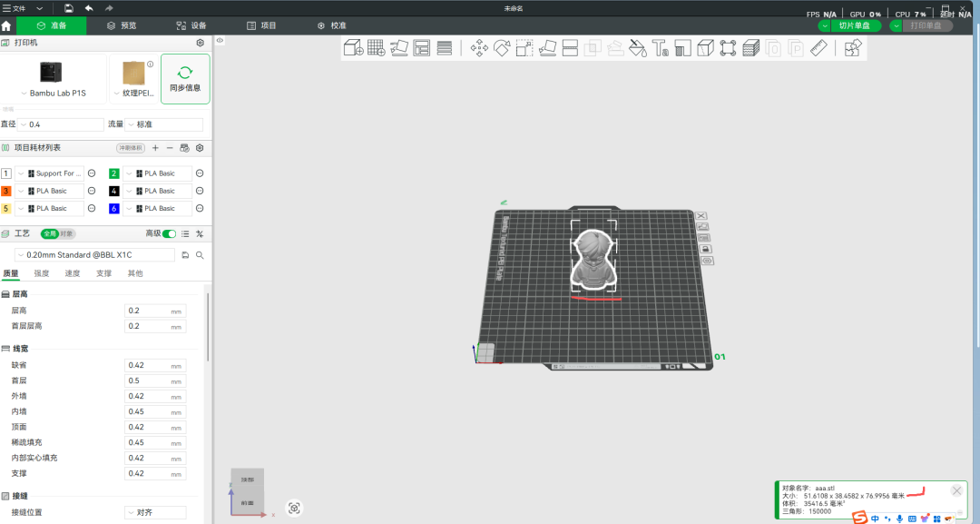Click the 同步信息 sync info button

185,79
